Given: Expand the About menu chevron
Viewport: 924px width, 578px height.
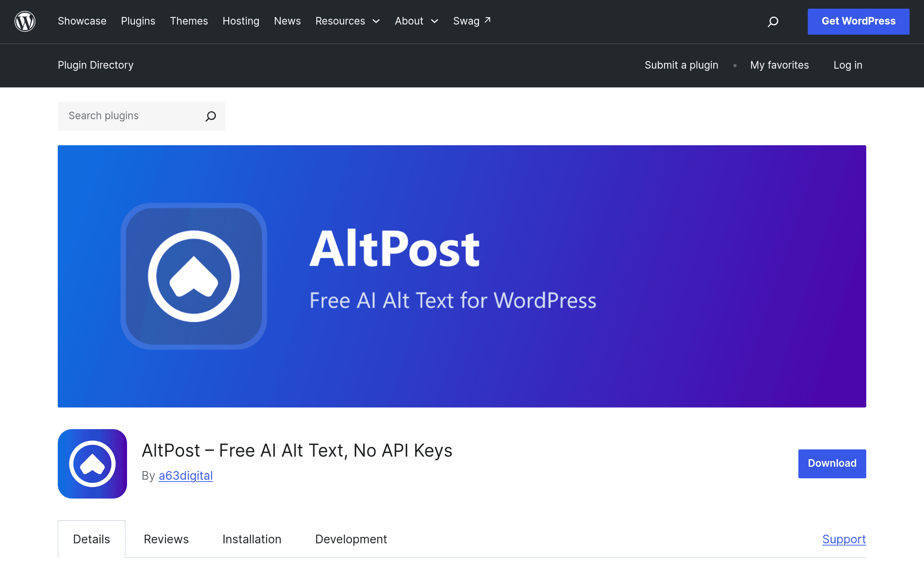Looking at the screenshot, I should (435, 21).
